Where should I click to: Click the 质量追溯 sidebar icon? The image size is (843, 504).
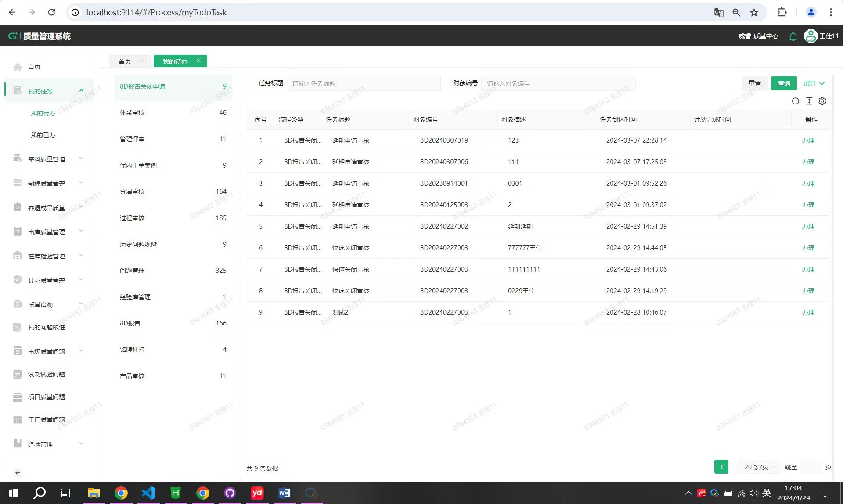pyautogui.click(x=18, y=304)
